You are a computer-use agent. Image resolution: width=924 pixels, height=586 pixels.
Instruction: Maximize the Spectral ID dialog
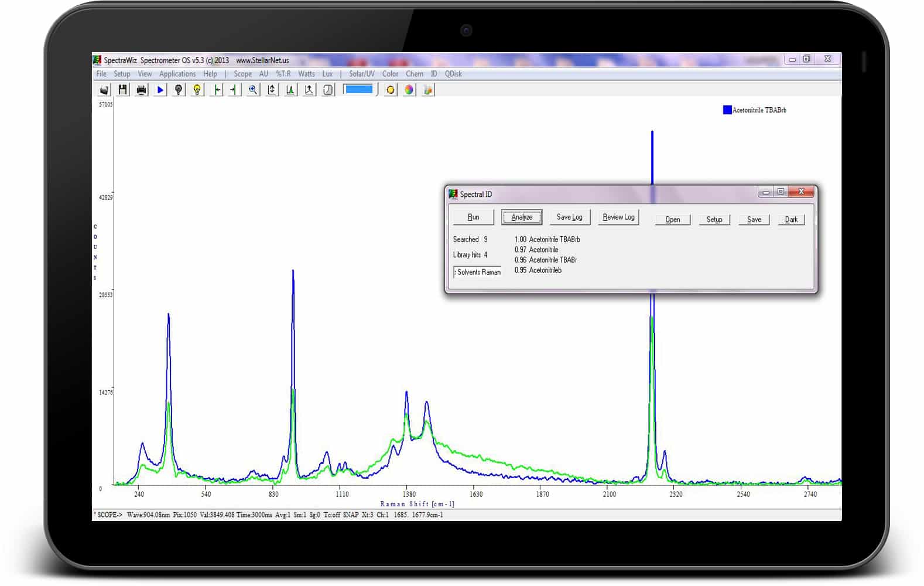click(x=781, y=192)
